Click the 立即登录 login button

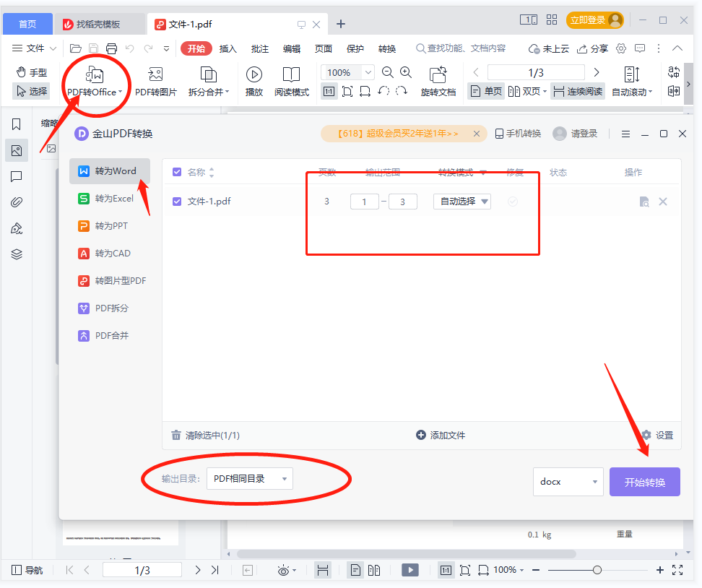[594, 20]
